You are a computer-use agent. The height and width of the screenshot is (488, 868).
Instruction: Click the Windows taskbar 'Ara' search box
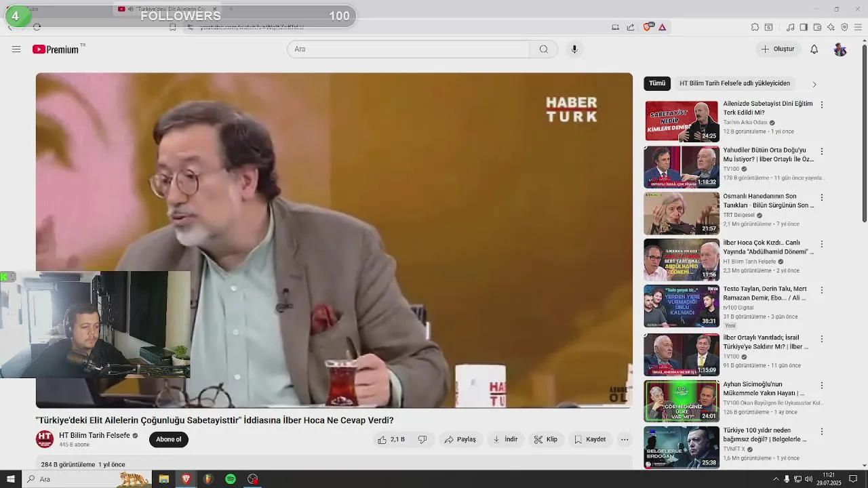tap(88, 479)
